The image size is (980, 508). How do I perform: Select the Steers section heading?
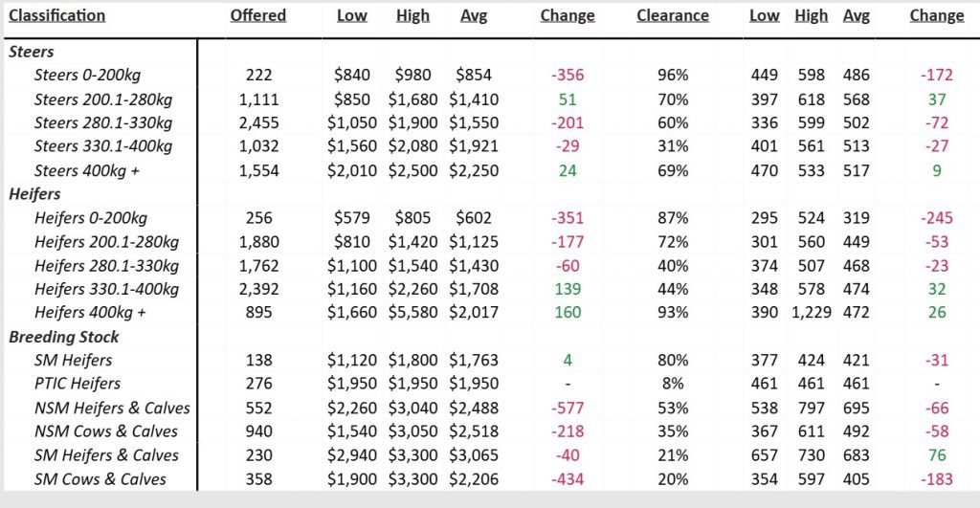pos(31,52)
